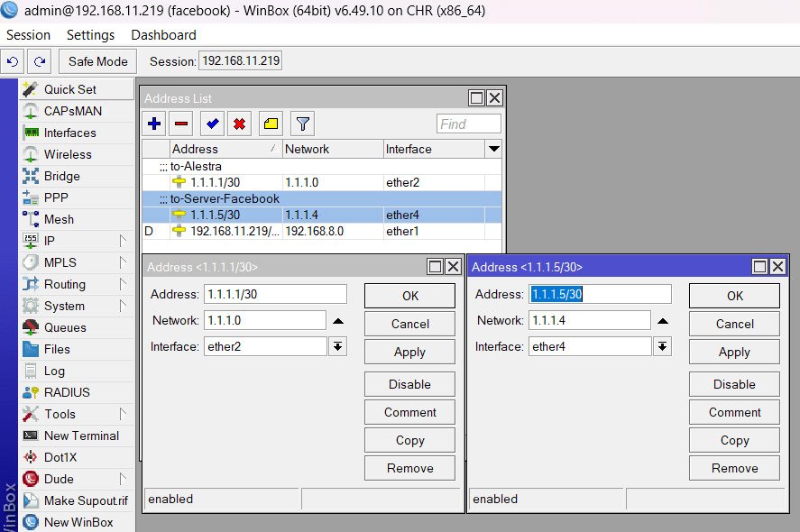Click Interface column header in Address List
The height and width of the screenshot is (532, 800).
[x=434, y=149]
